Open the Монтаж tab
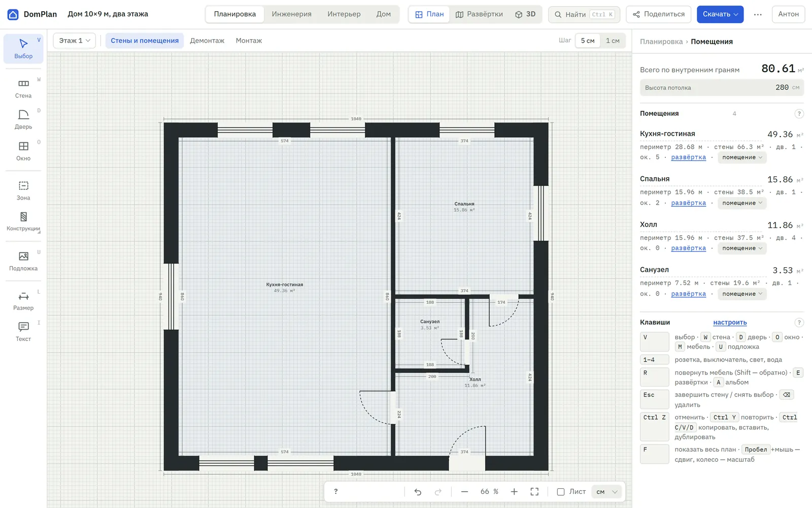This screenshot has height=508, width=812. click(x=249, y=41)
